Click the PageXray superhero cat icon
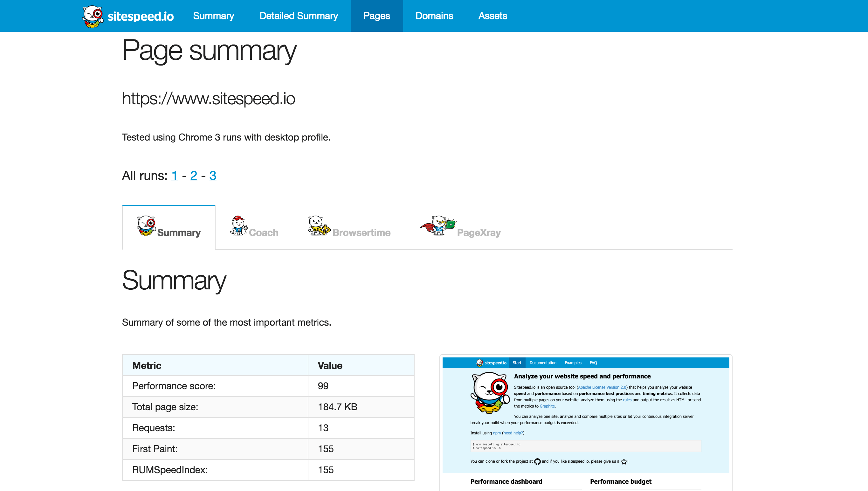 click(437, 225)
